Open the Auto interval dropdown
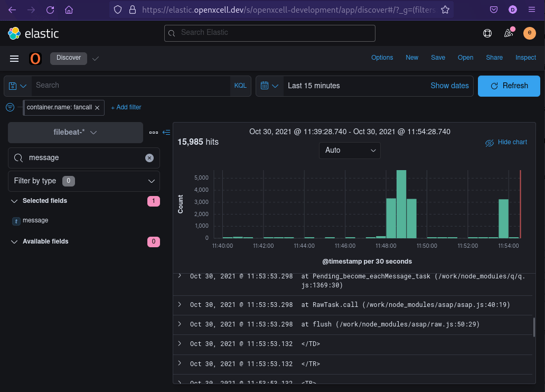 coord(350,150)
